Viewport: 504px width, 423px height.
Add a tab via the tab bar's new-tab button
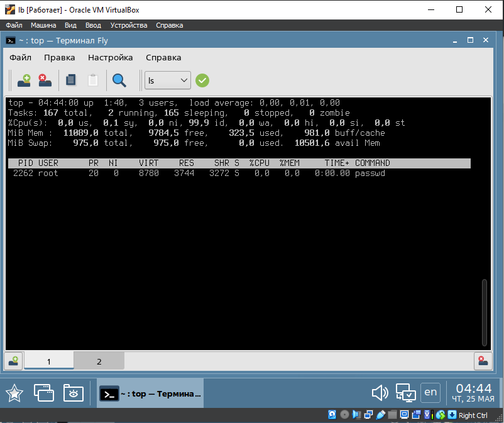13,361
